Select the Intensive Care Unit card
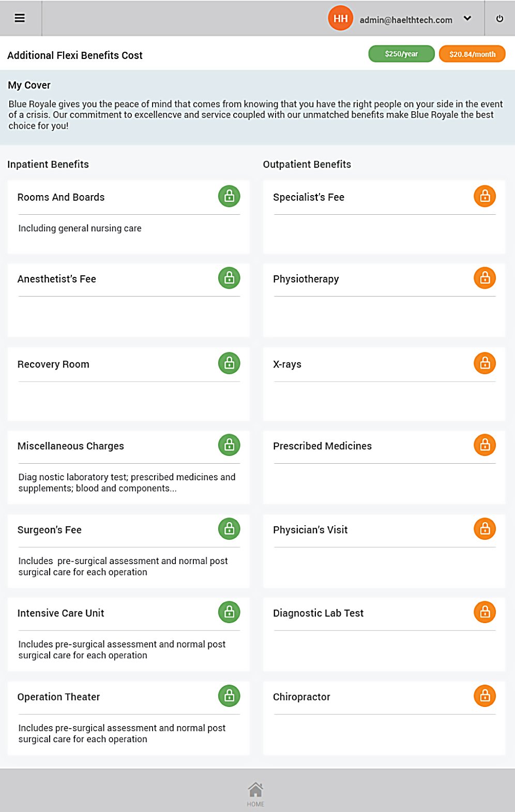Image resolution: width=515 pixels, height=812 pixels. [128, 634]
